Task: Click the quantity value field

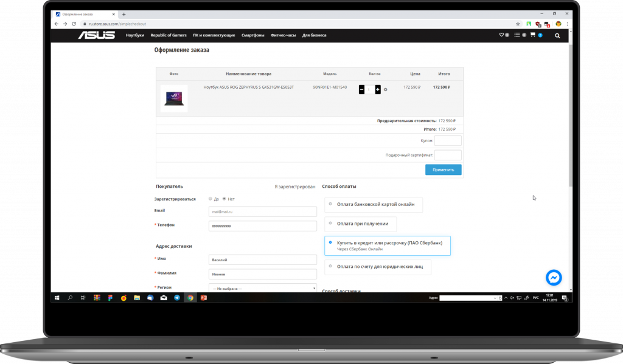Action: pyautogui.click(x=369, y=90)
